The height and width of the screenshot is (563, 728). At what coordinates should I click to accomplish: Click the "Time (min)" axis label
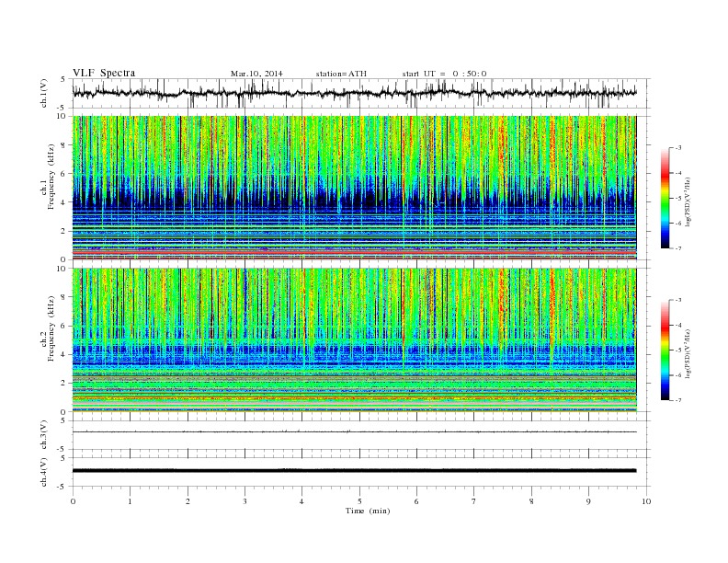tap(368, 511)
